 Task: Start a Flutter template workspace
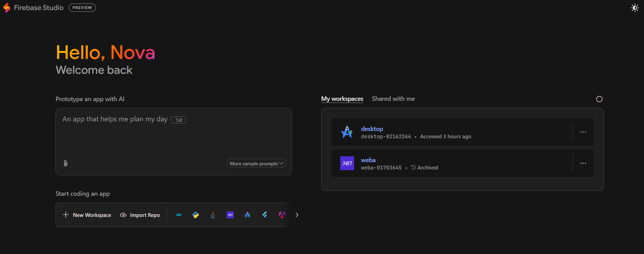click(x=265, y=215)
